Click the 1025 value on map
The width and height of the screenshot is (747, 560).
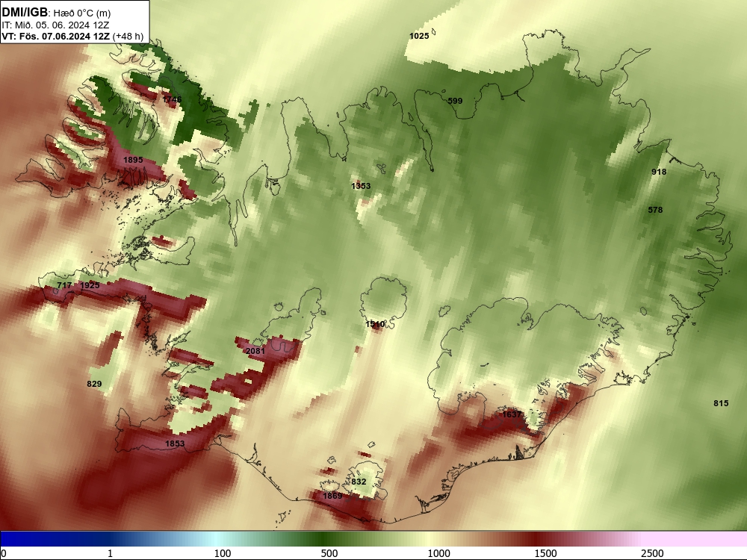click(x=419, y=36)
